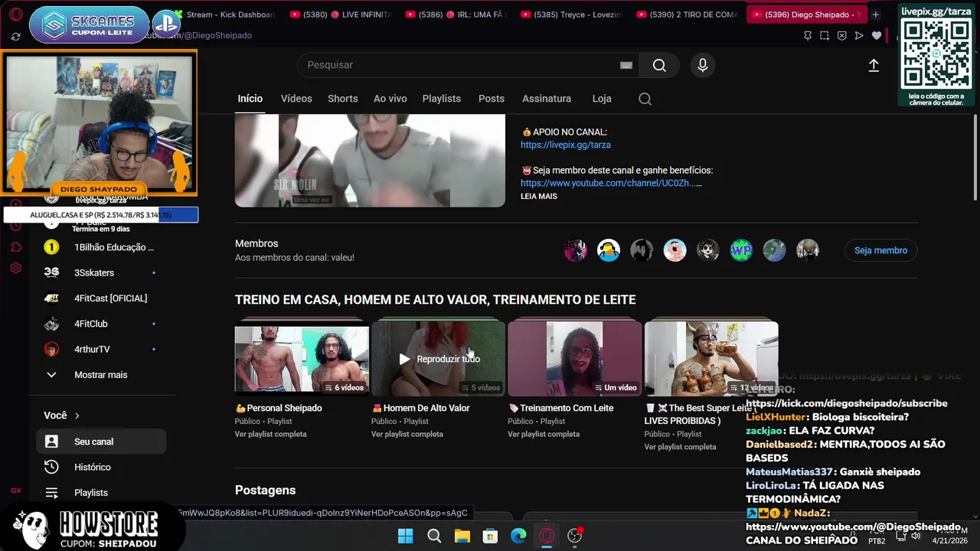Viewport: 980px width, 551px height.
Task: Expand subscriptions with Mostrar mais
Action: point(101,375)
